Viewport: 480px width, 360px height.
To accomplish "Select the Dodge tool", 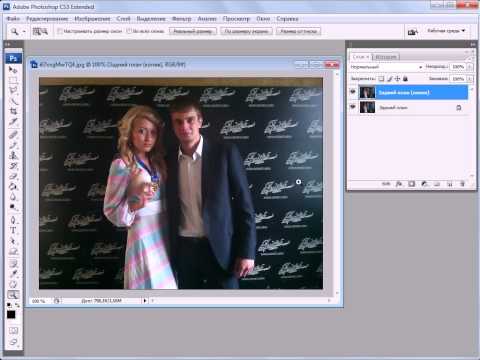I will pyautogui.click(x=13, y=207).
